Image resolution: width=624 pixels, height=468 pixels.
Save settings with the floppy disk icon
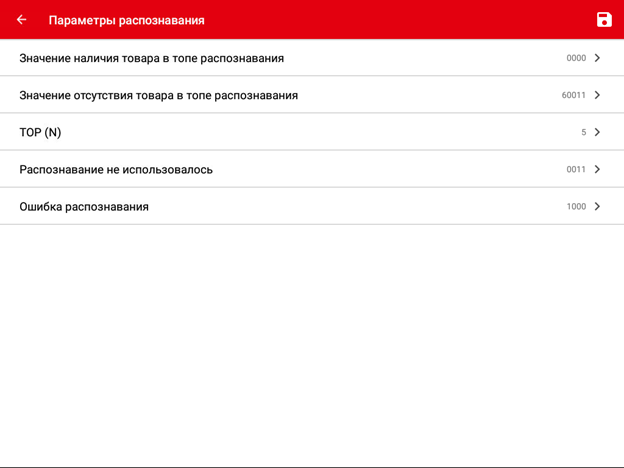pos(603,20)
